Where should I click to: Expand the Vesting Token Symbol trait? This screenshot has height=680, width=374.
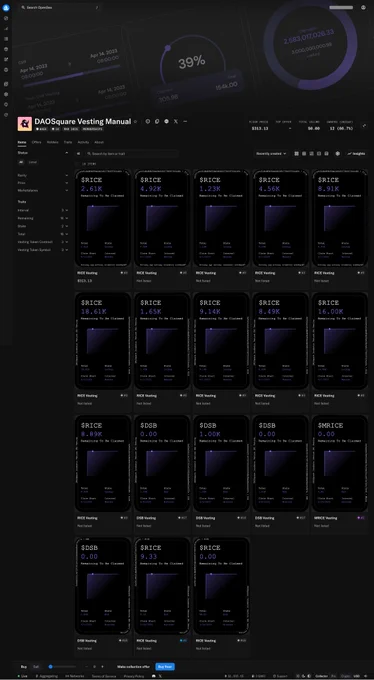pyautogui.click(x=43, y=250)
